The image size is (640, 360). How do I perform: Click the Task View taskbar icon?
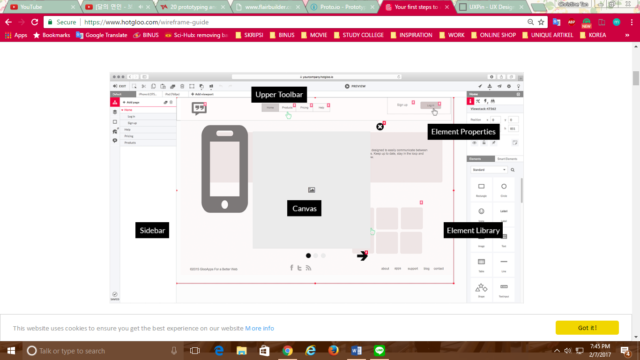pyautogui.click(x=195, y=351)
